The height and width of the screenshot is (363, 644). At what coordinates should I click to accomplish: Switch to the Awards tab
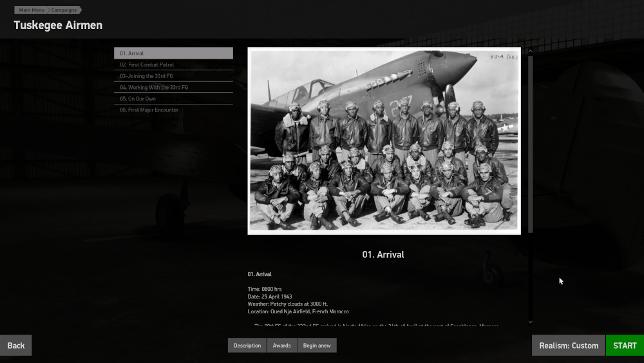(281, 346)
